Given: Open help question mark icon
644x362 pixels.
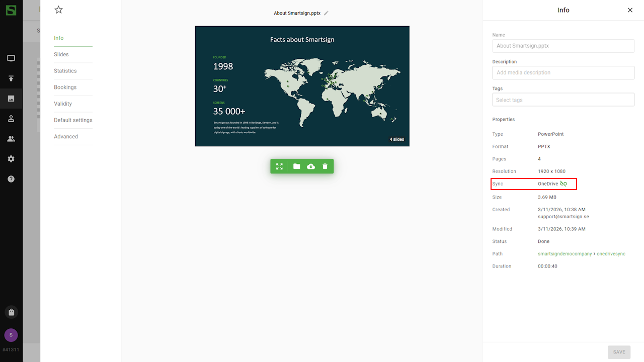Looking at the screenshot, I should pos(11,179).
